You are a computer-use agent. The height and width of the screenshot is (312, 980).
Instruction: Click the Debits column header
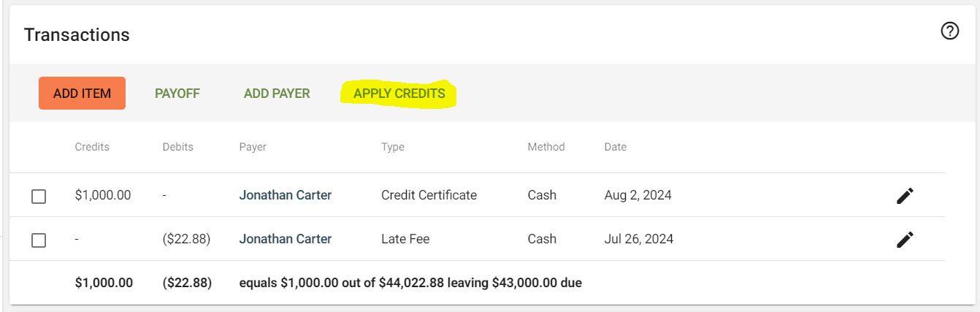178,147
